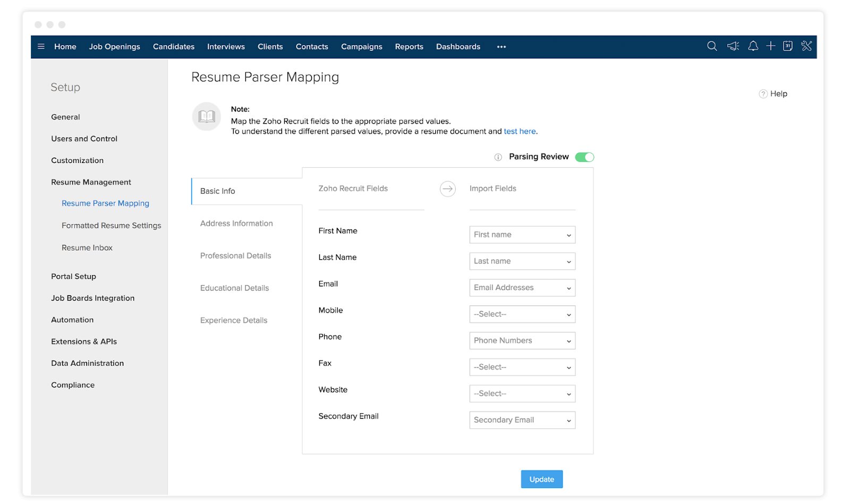Open Job Openings in navbar

pyautogui.click(x=115, y=47)
